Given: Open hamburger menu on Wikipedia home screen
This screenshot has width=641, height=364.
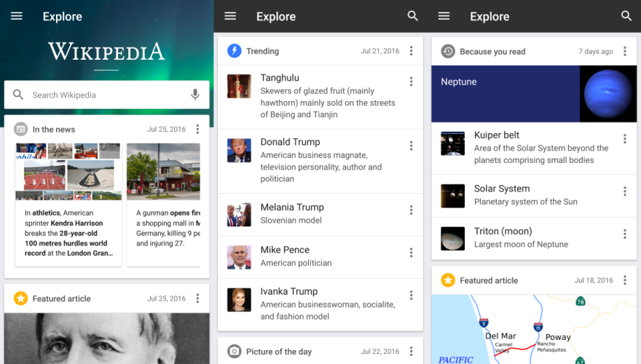Looking at the screenshot, I should [x=16, y=16].
